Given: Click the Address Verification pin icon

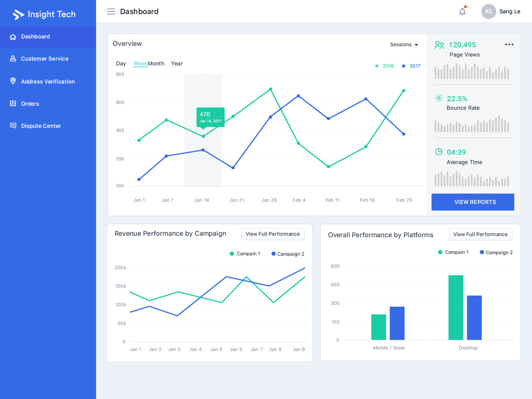Looking at the screenshot, I should 13,81.
